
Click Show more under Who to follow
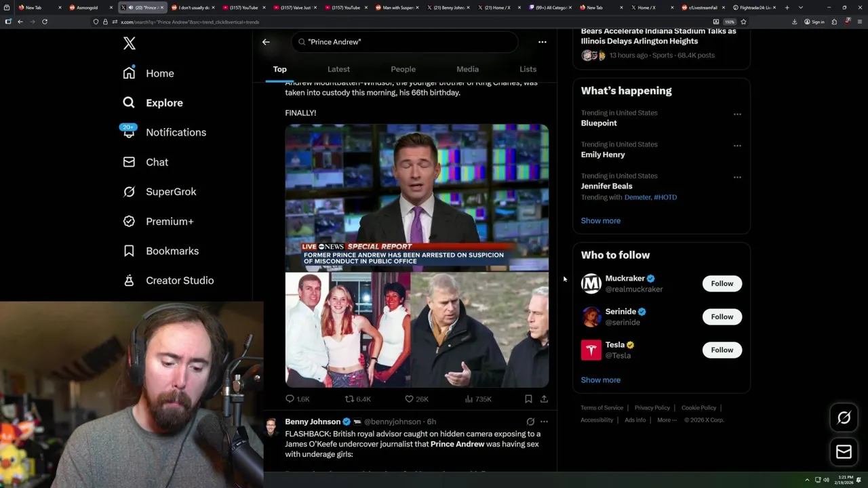(601, 380)
